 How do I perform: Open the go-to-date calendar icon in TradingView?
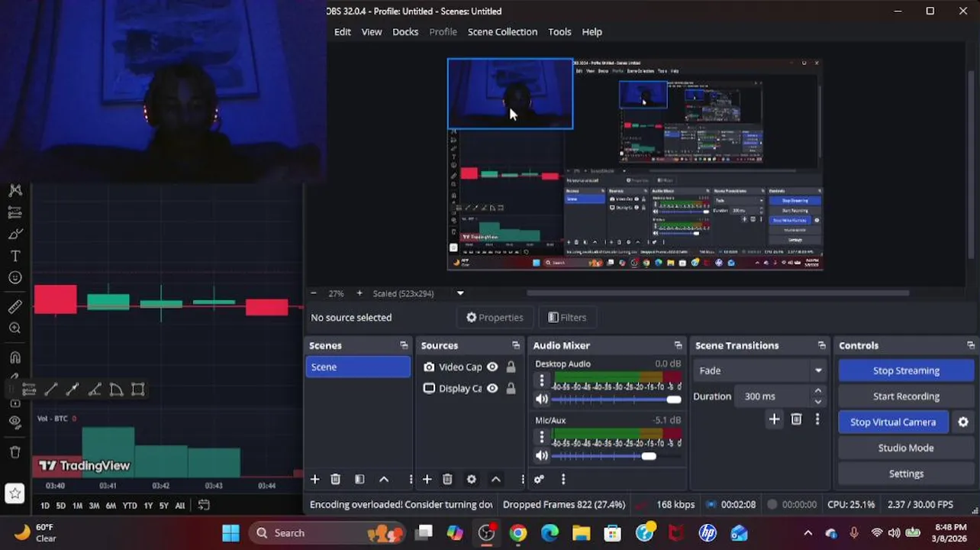(x=204, y=505)
